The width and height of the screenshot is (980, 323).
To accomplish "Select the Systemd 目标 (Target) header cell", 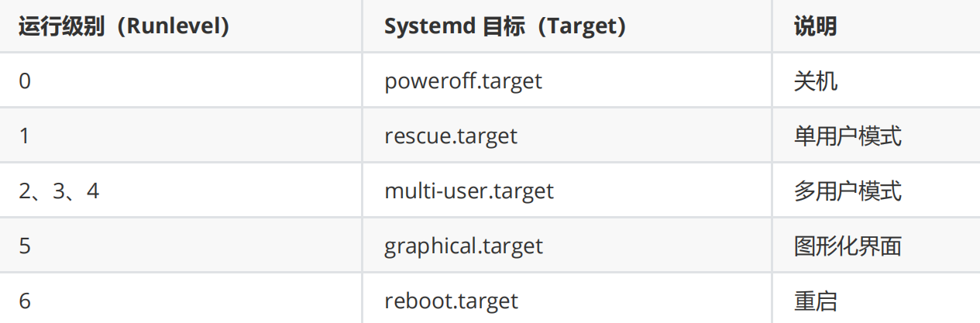I will tap(505, 26).
